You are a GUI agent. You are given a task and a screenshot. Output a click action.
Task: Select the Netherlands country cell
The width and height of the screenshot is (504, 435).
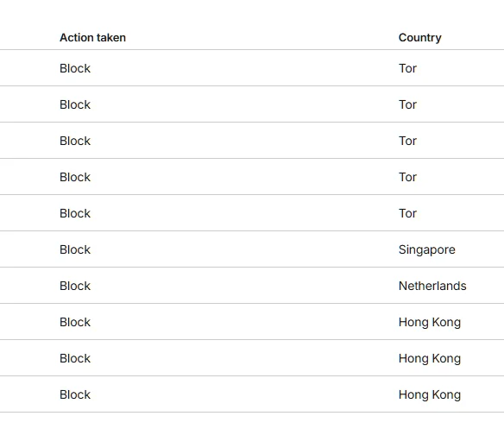(432, 286)
